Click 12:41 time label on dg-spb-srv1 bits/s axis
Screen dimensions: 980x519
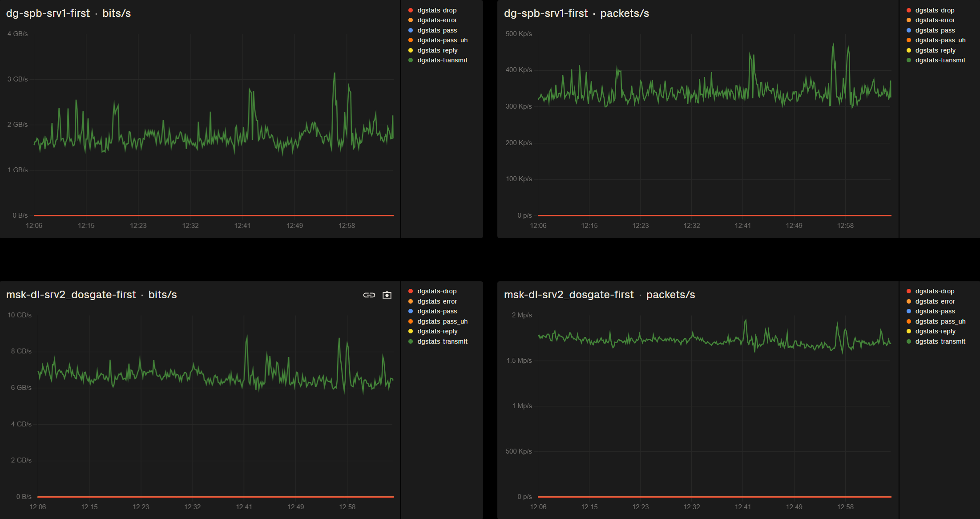(242, 226)
